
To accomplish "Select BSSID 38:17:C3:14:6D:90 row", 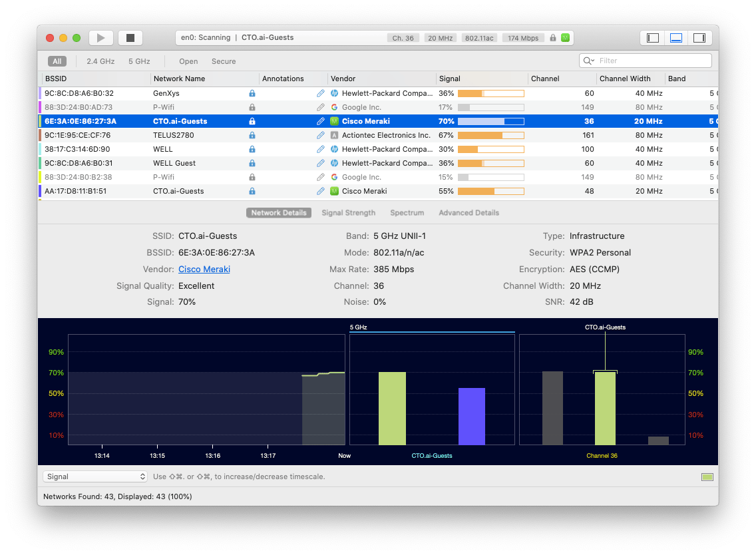I will 378,149.
